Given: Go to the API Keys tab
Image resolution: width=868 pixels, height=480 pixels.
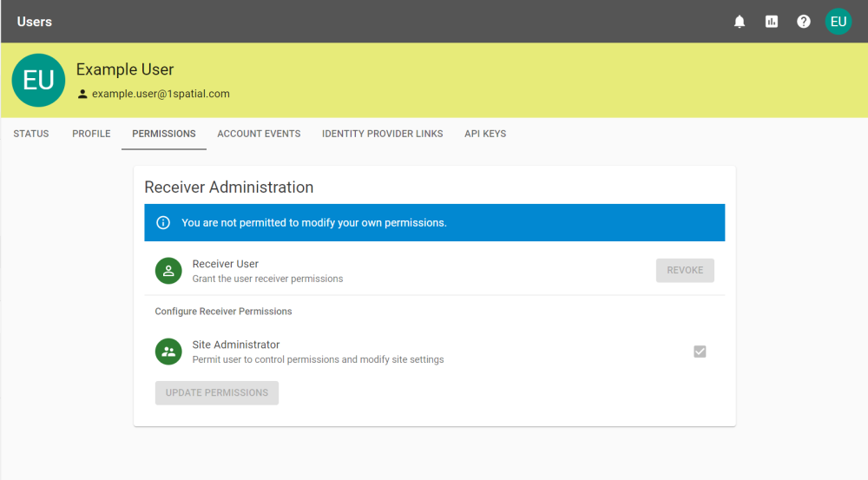Looking at the screenshot, I should [x=485, y=134].
